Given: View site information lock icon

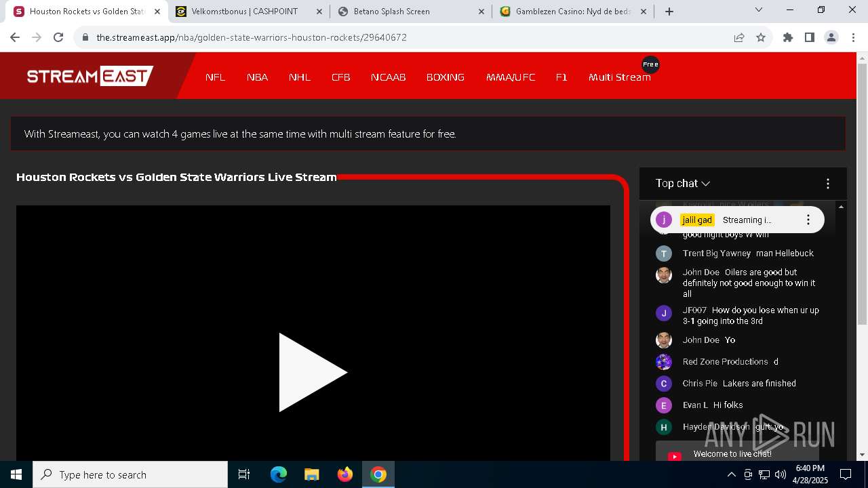Looking at the screenshot, I should pyautogui.click(x=85, y=37).
